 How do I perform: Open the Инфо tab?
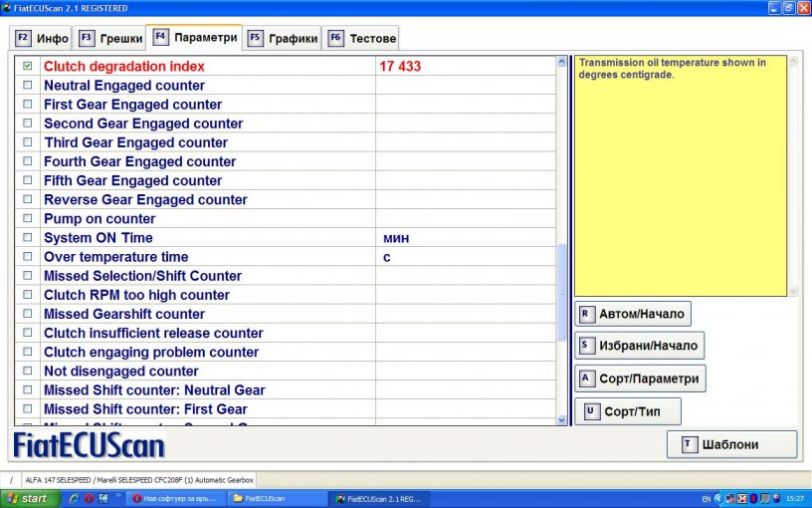[42, 39]
